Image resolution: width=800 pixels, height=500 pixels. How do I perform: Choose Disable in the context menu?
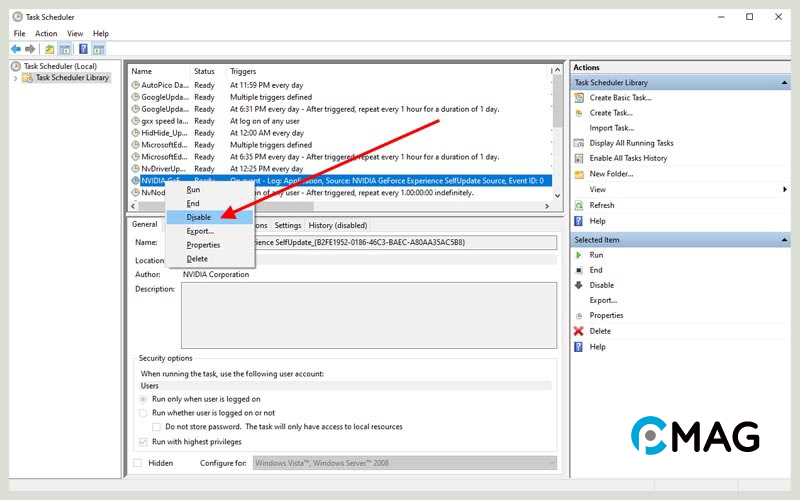pyautogui.click(x=210, y=217)
